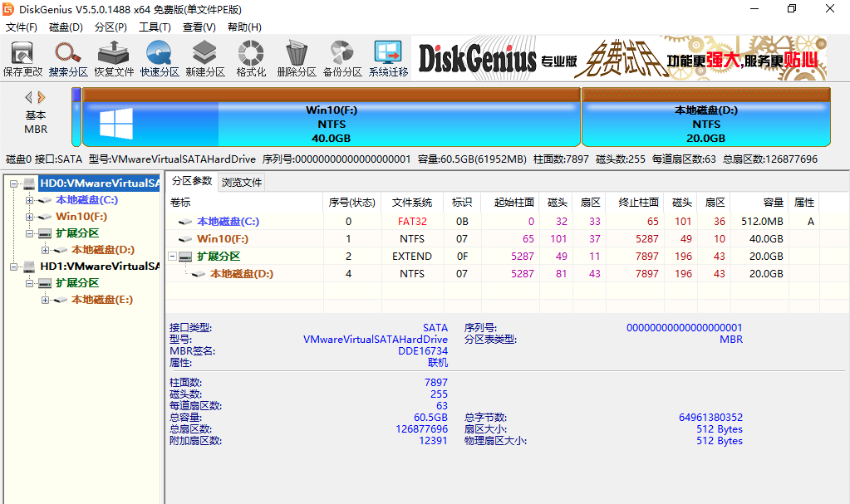850x504 pixels.
Task: Switch to the 分区参数 tab
Action: pos(192,181)
